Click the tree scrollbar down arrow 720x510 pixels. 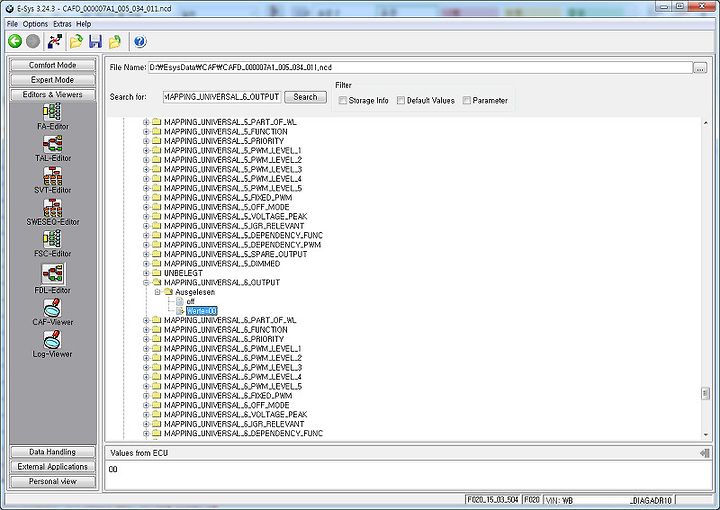coord(705,435)
